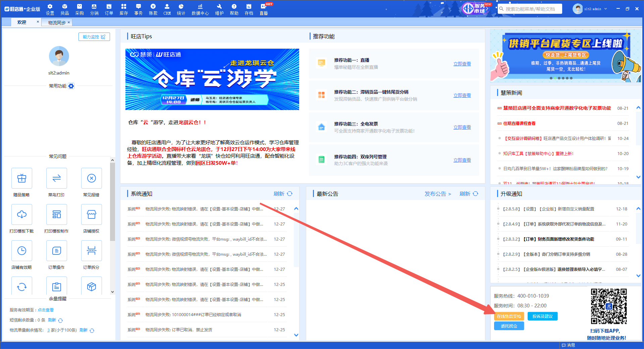
Task: Open the 往期直播课程查看 news item
Action: click(519, 123)
